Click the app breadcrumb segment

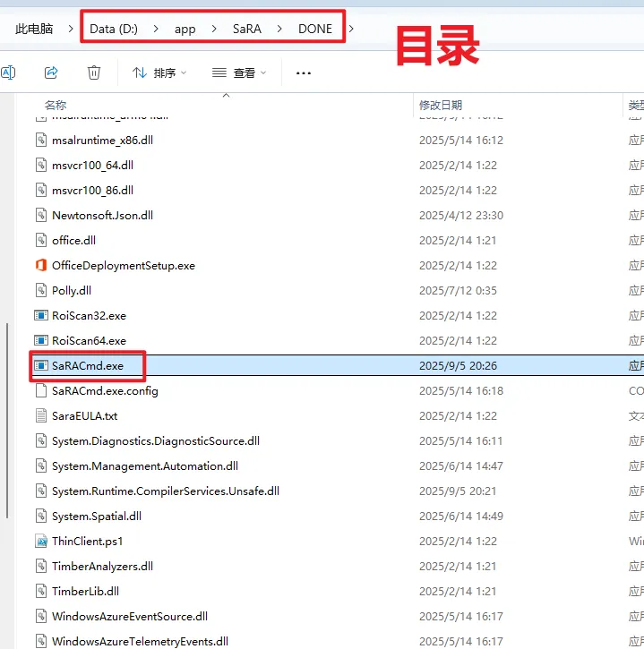point(185,29)
